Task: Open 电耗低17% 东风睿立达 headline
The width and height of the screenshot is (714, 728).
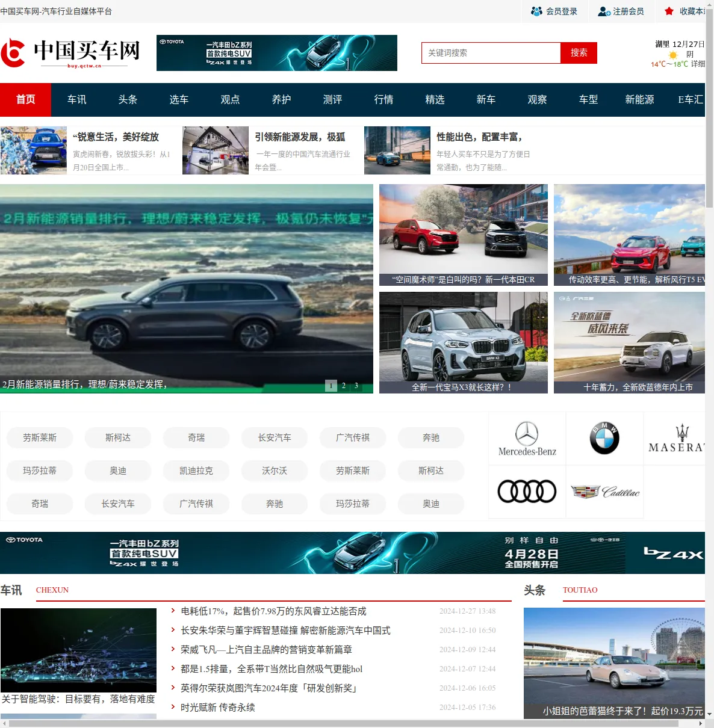Action: coord(273,611)
